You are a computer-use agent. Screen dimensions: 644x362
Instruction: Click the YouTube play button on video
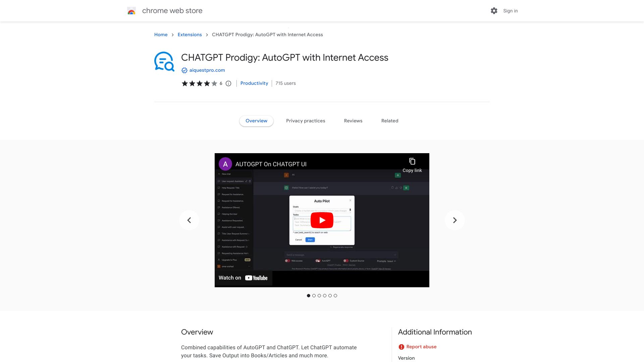[322, 220]
